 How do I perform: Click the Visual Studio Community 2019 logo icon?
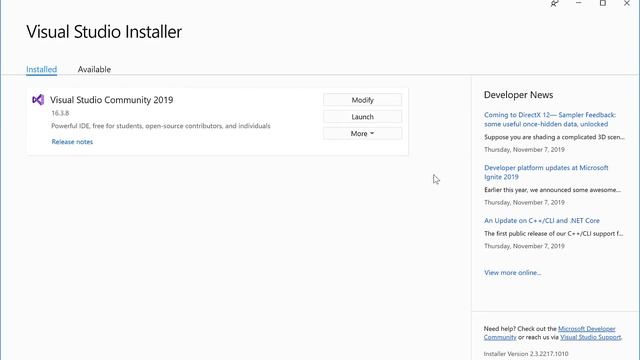tap(38, 100)
